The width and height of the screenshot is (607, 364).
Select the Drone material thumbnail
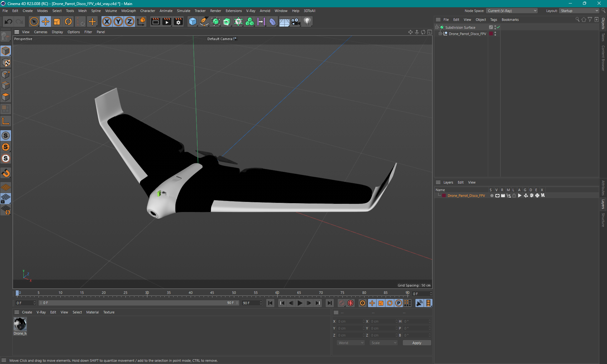point(20,324)
